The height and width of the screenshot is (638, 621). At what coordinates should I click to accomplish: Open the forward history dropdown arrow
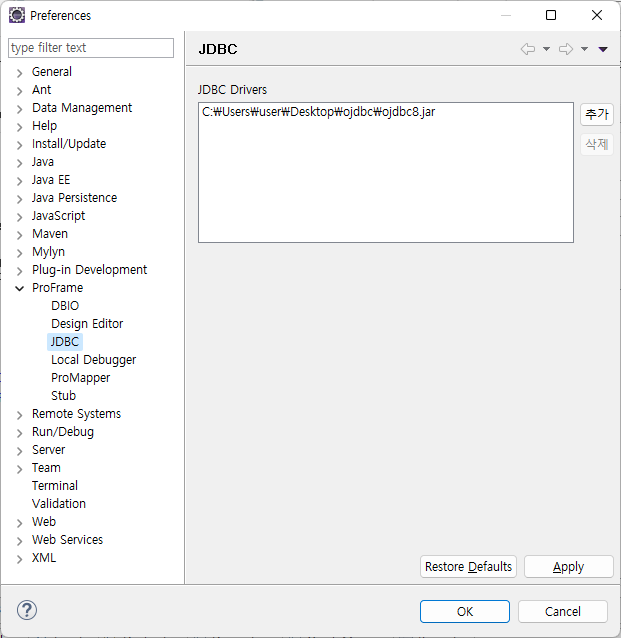pyautogui.click(x=584, y=49)
